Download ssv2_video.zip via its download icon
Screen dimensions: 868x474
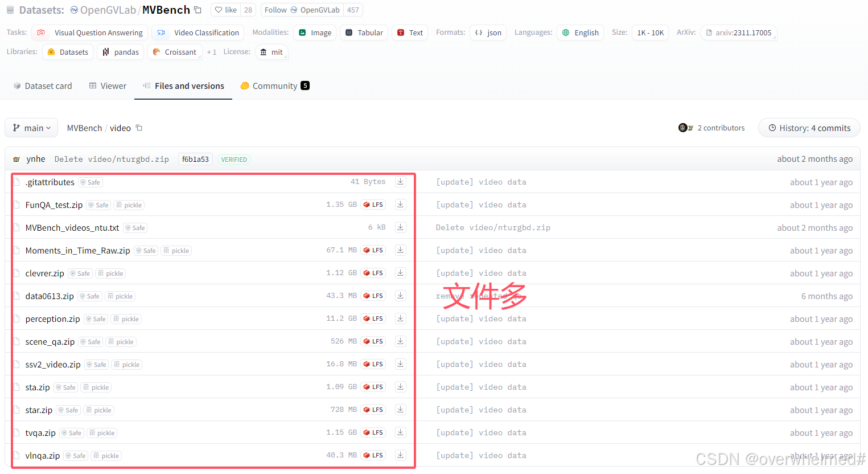click(401, 364)
